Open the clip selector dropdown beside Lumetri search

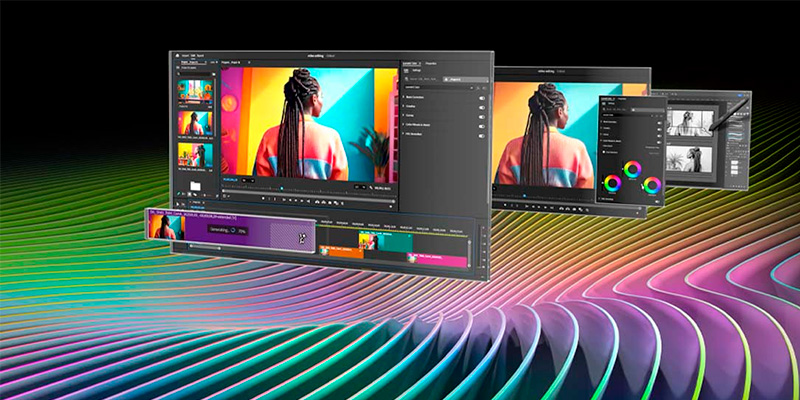[465, 80]
